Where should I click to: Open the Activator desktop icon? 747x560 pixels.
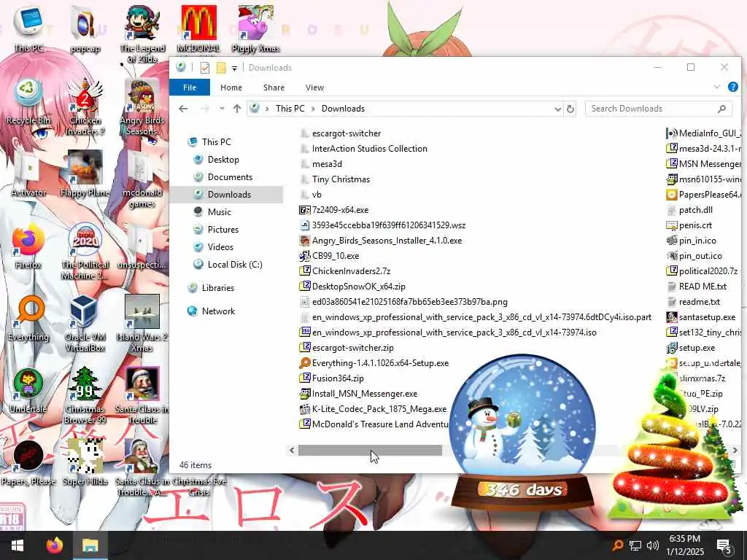[28, 174]
